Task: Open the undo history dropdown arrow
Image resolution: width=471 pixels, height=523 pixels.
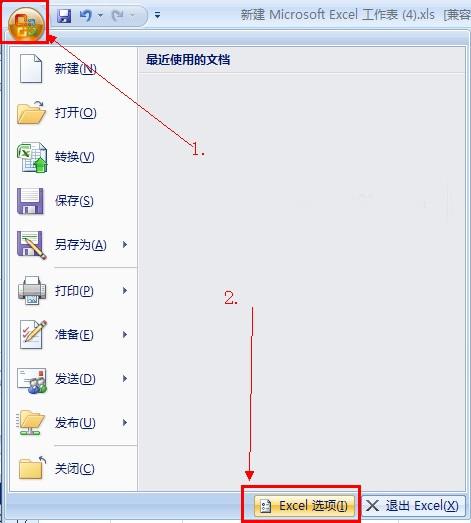Action: click(x=100, y=15)
